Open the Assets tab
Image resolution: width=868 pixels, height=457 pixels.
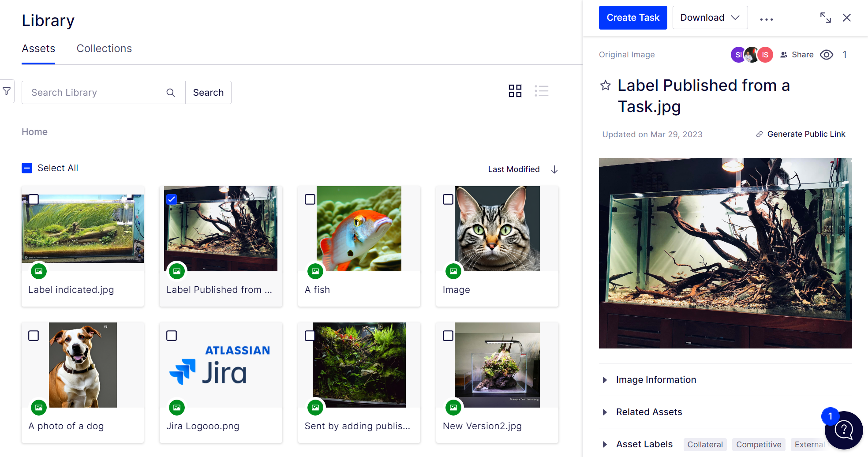(x=38, y=49)
